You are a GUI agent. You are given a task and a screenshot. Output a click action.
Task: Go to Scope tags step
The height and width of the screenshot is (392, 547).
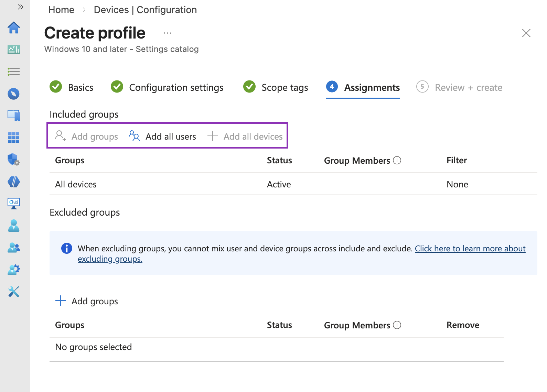[276, 87]
